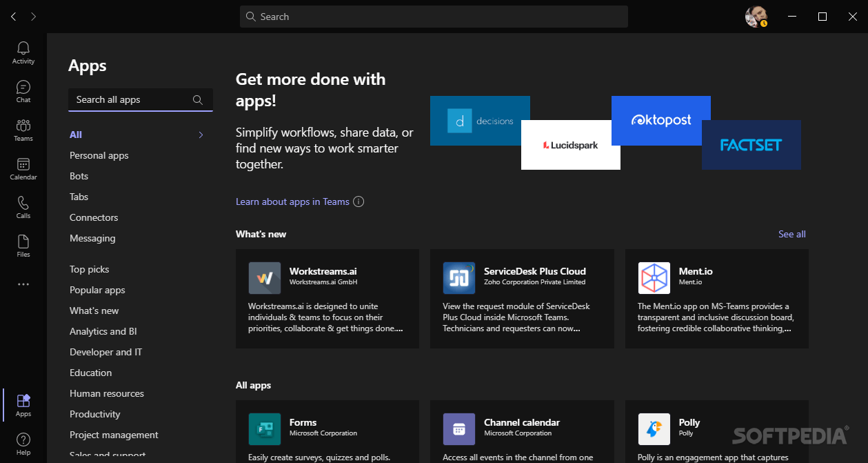Open the Chat section
The width and height of the screenshot is (868, 463).
[x=23, y=88]
